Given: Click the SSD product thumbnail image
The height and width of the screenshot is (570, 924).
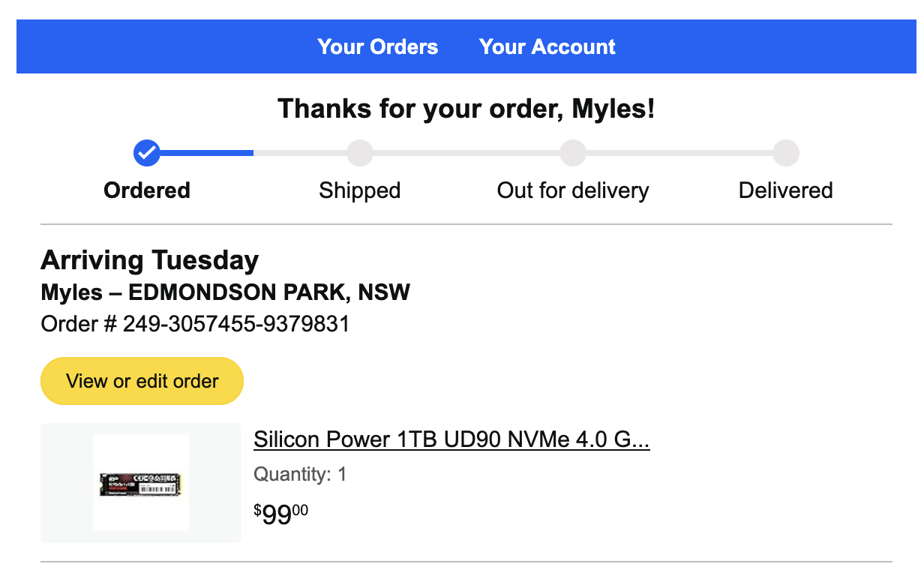Looking at the screenshot, I should tap(141, 483).
